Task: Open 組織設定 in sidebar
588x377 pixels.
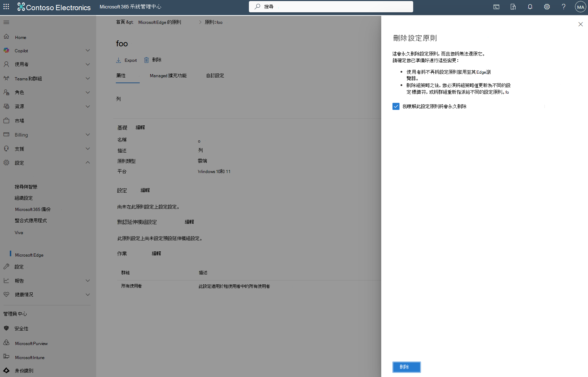Action: coord(24,198)
